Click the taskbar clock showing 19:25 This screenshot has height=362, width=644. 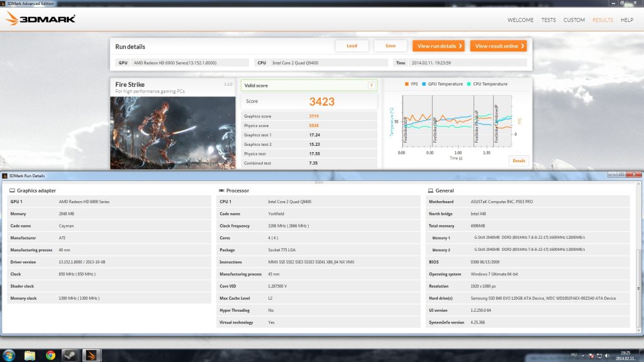[625, 356]
